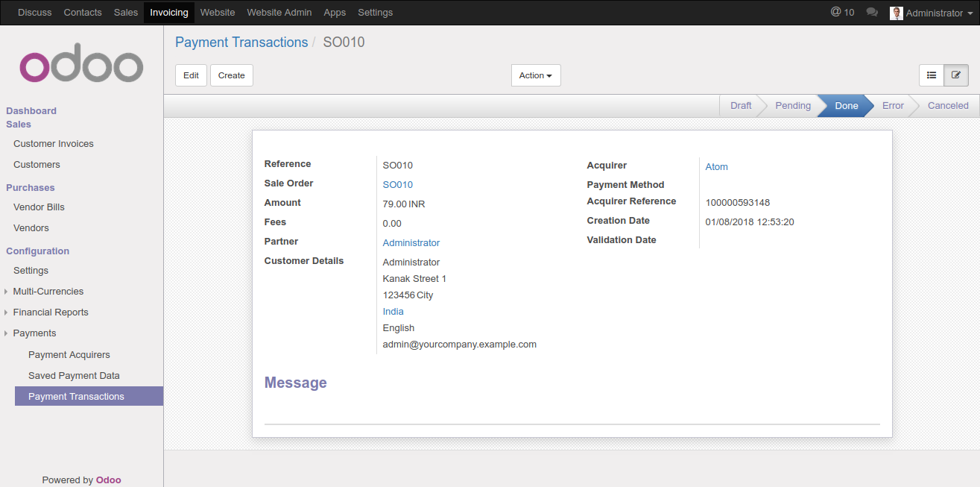Open Payment Acquirers in sidebar
Viewport: 980px width, 487px height.
coord(69,355)
